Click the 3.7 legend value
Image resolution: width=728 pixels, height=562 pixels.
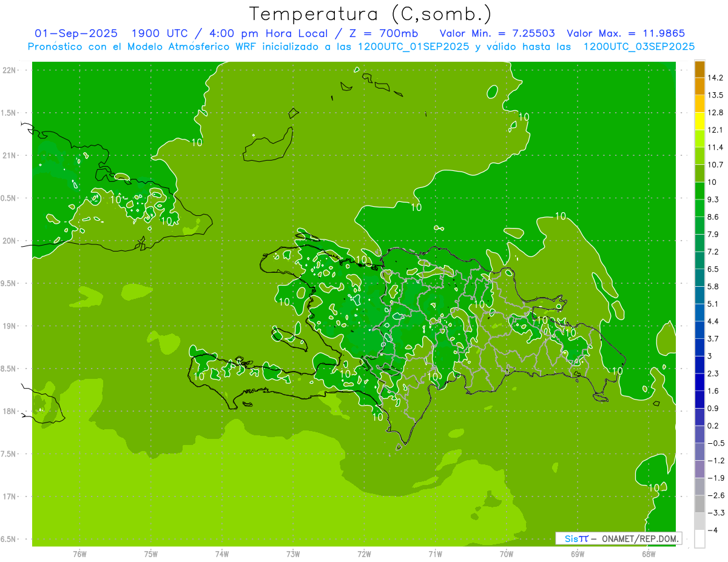tap(713, 338)
